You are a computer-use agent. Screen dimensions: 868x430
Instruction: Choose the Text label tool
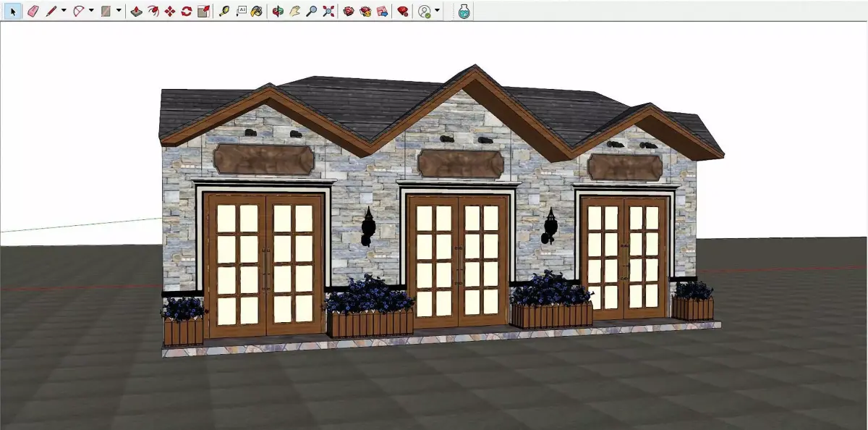coord(241,11)
